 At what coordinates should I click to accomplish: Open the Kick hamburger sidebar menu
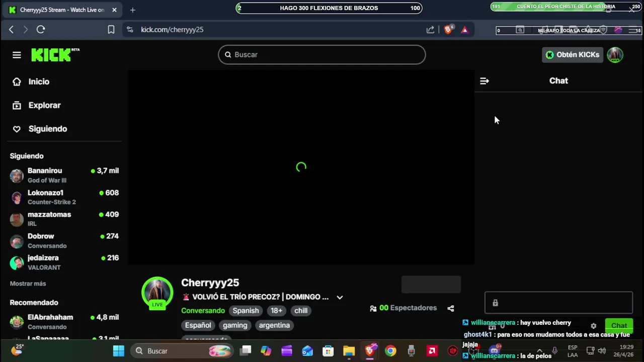pyautogui.click(x=17, y=55)
